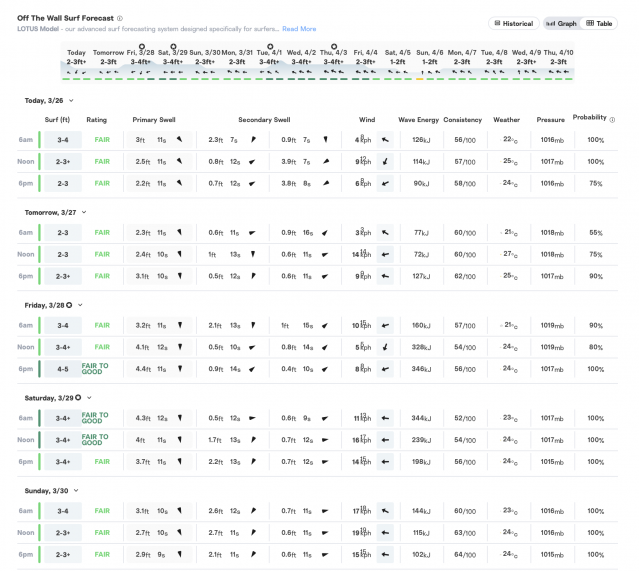This screenshot has width=639, height=571.
Task: Click the swell event circle above Thu, 4/3
Action: (334, 46)
